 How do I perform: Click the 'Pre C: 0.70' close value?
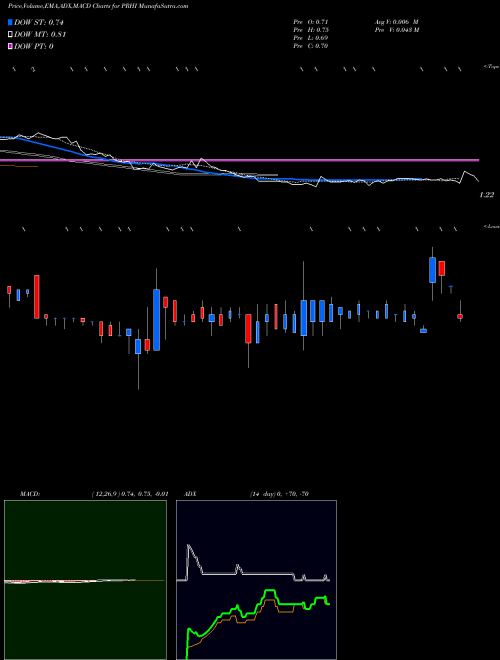[x=311, y=46]
